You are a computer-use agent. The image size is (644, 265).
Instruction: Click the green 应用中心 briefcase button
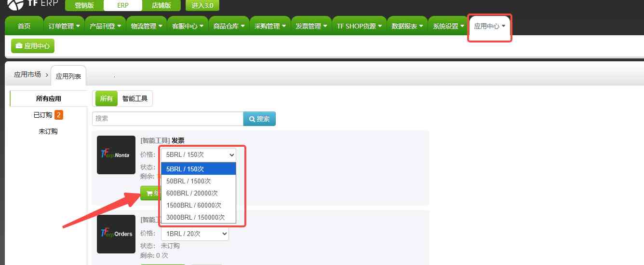(x=33, y=46)
